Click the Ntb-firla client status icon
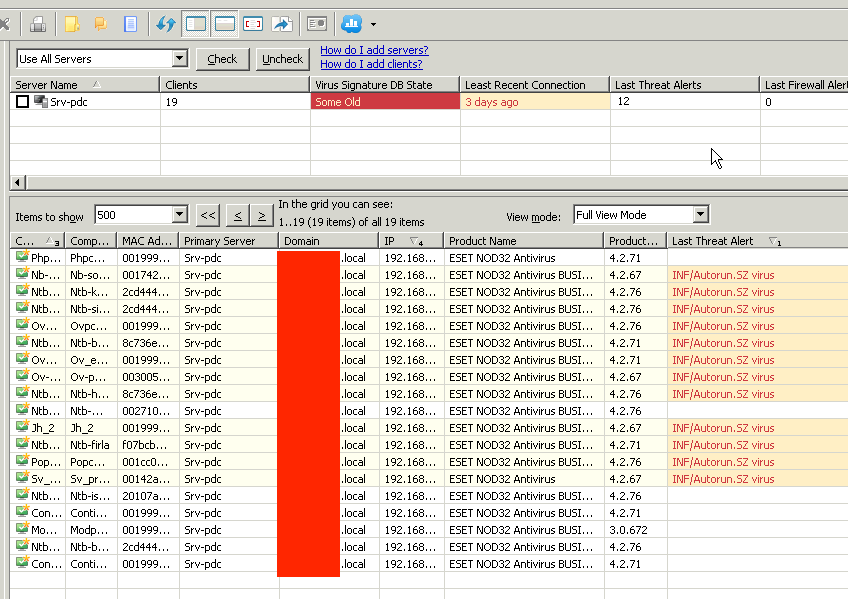Image resolution: width=848 pixels, height=599 pixels. click(x=22, y=444)
